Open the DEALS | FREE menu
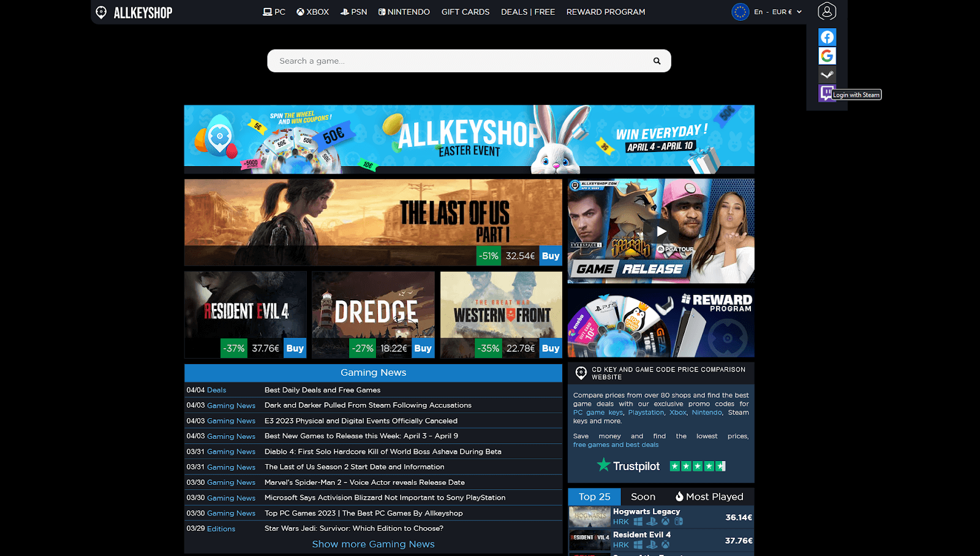This screenshot has width=980, height=556. point(527,12)
